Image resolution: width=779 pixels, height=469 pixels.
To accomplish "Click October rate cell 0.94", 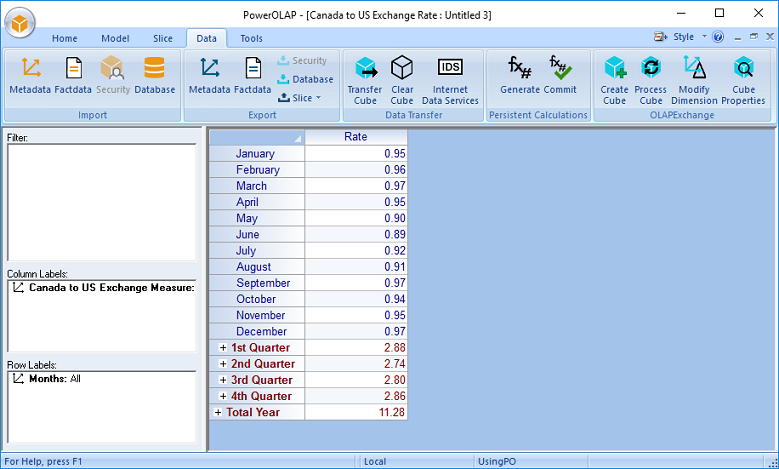I will pyautogui.click(x=356, y=299).
